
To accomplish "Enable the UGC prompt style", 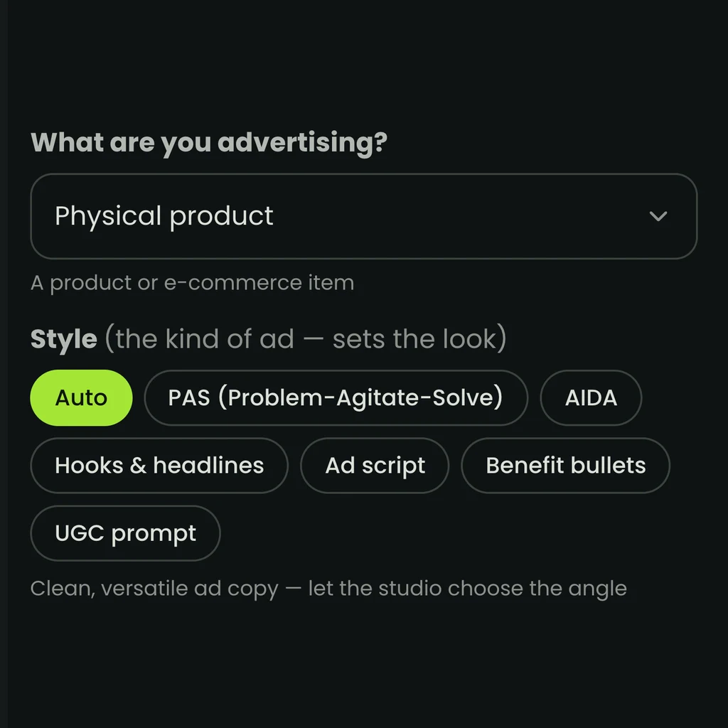I will pos(125,533).
